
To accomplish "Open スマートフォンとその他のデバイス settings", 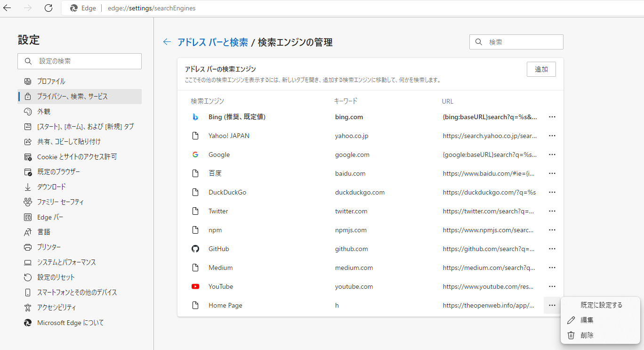I will pyautogui.click(x=80, y=293).
